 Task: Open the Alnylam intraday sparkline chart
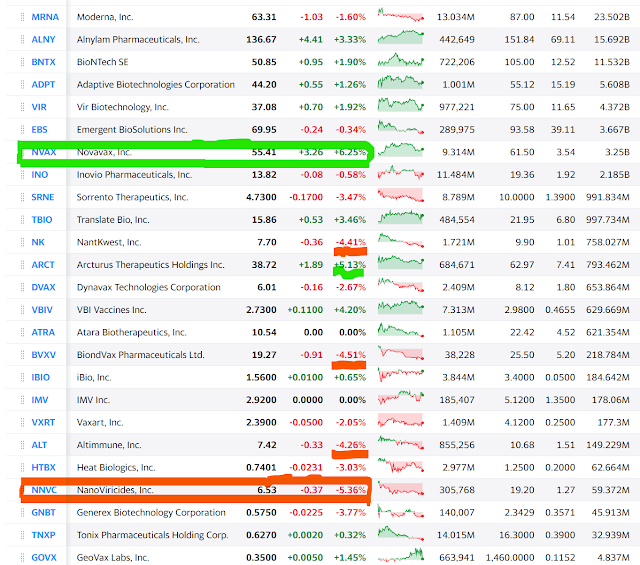click(x=401, y=37)
